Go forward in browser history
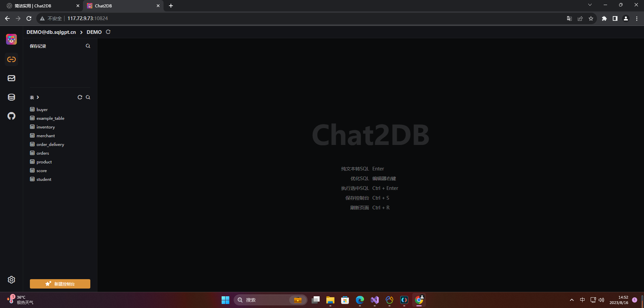Viewport: 644px width, 308px height. [18, 18]
